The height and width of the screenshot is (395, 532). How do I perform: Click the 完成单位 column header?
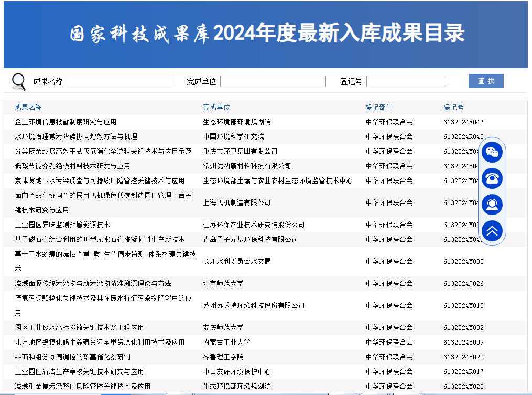click(x=216, y=107)
